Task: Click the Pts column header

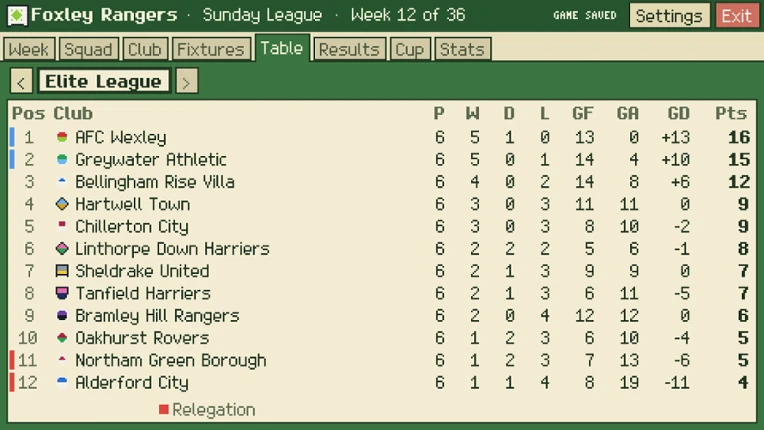Action: (731, 113)
